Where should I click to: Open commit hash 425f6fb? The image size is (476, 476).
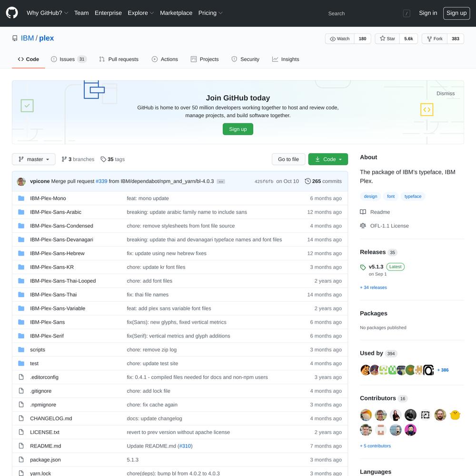point(264,181)
